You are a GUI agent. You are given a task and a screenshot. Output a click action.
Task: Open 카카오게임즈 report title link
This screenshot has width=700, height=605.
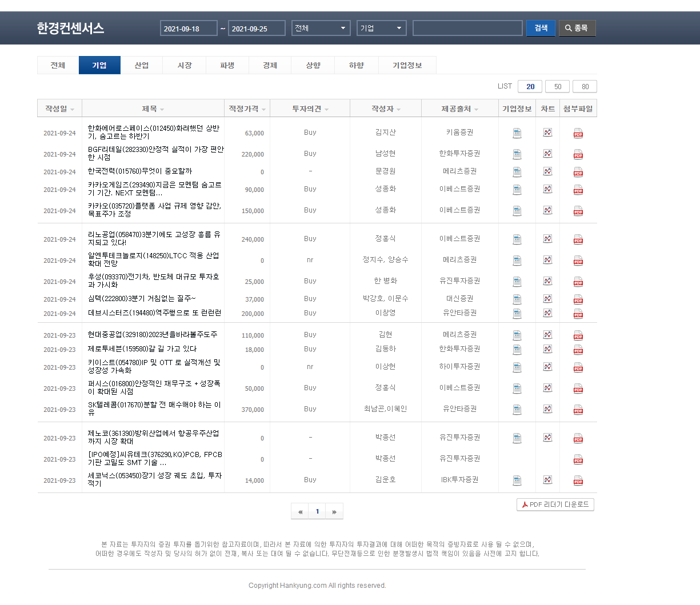(155, 189)
